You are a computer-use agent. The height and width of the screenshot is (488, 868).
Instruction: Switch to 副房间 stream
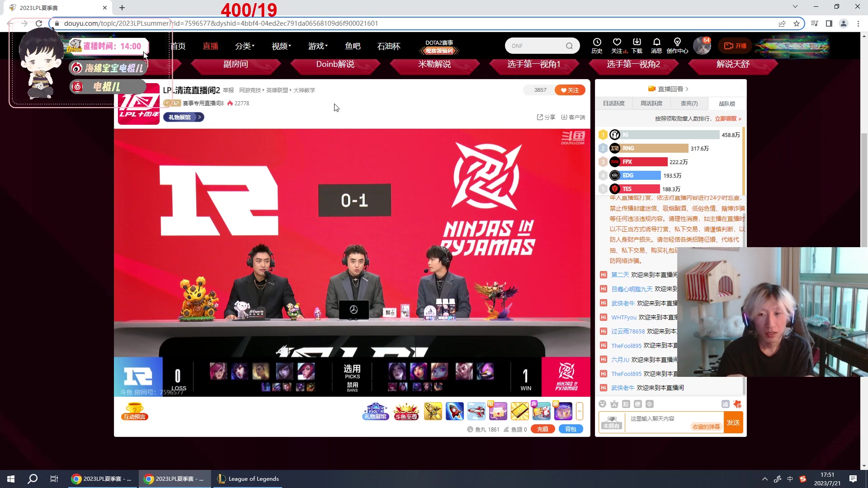pos(236,64)
